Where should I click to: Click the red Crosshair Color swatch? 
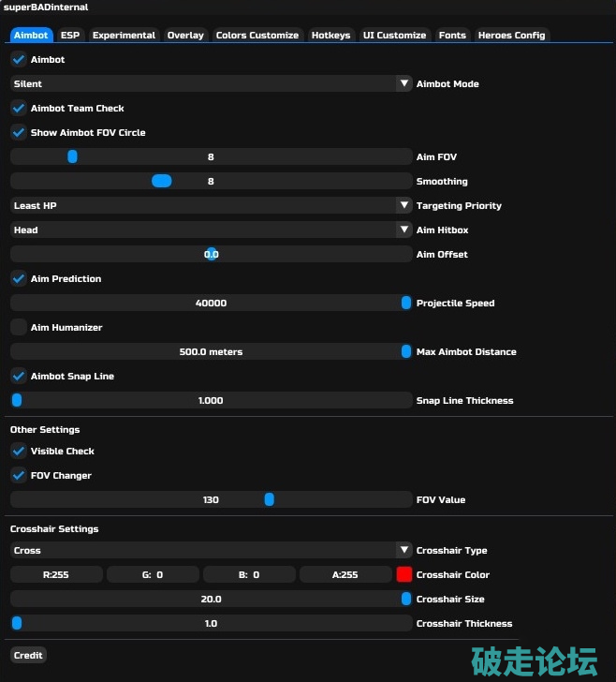click(404, 575)
